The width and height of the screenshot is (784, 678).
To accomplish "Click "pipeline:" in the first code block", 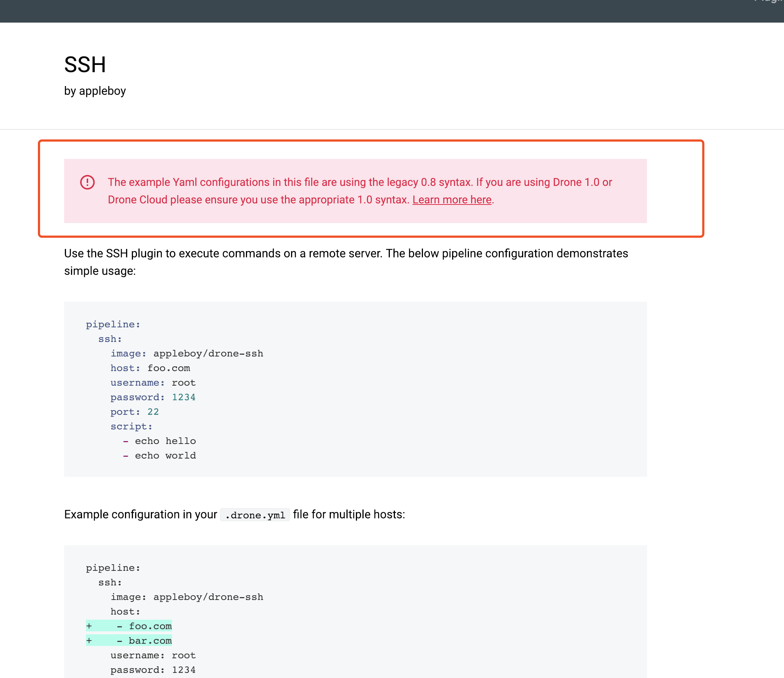I will 113,324.
